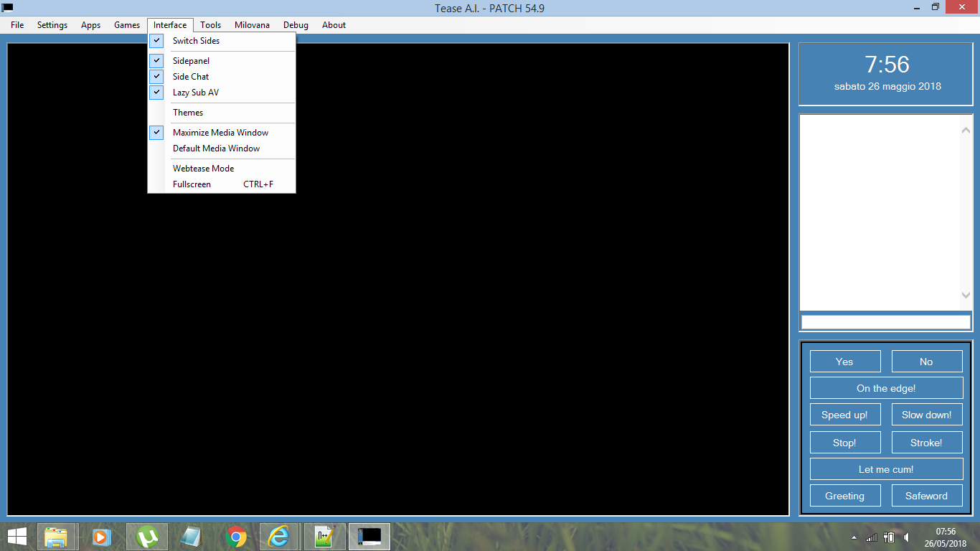Click the Let me cum! button
This screenshot has width=980, height=551.
coord(886,469)
